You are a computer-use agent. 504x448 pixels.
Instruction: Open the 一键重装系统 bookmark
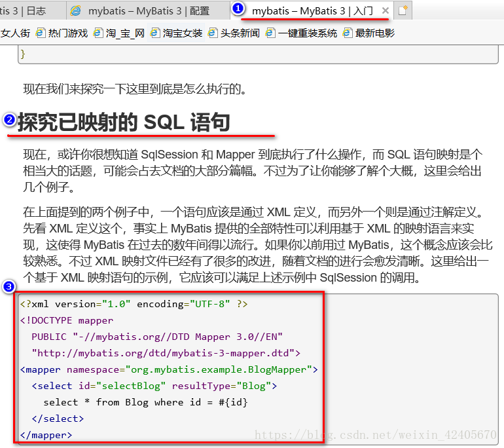point(302,33)
